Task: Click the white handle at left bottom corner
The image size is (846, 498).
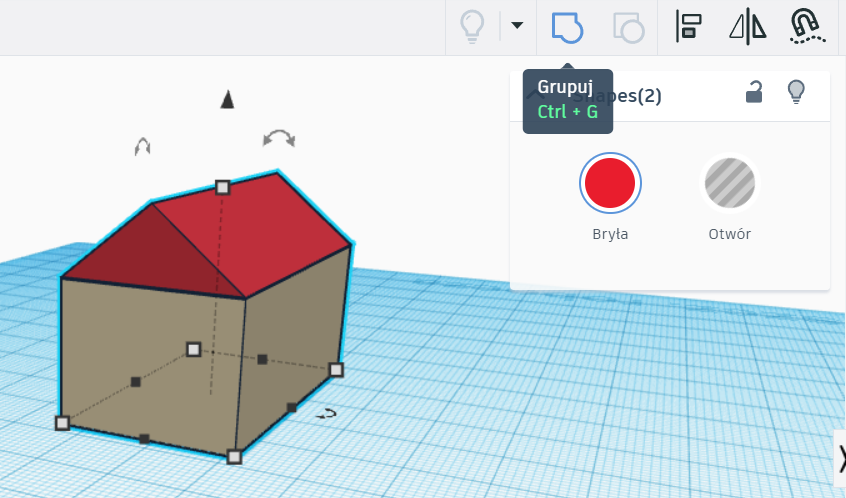Action: [63, 423]
